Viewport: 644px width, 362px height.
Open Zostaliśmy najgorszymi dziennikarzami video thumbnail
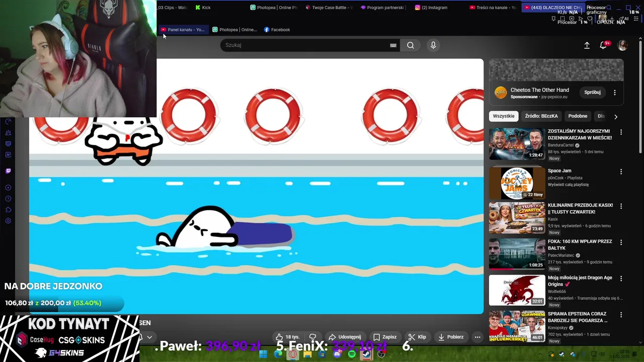[517, 144]
